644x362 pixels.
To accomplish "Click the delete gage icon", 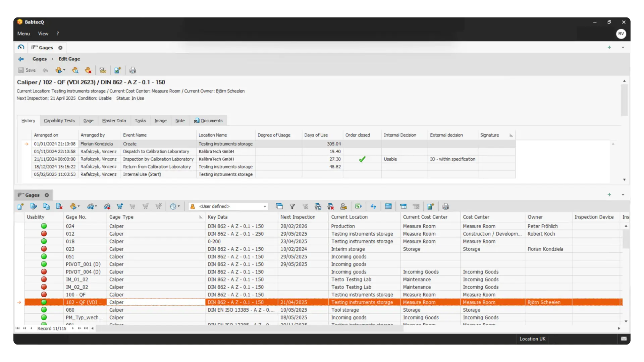I will click(59, 206).
